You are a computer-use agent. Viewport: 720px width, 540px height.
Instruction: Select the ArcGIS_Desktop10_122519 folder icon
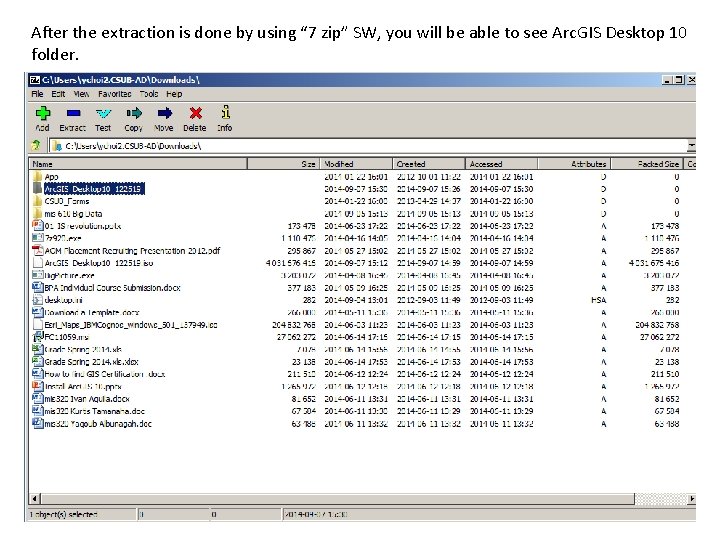pyautogui.click(x=38, y=189)
